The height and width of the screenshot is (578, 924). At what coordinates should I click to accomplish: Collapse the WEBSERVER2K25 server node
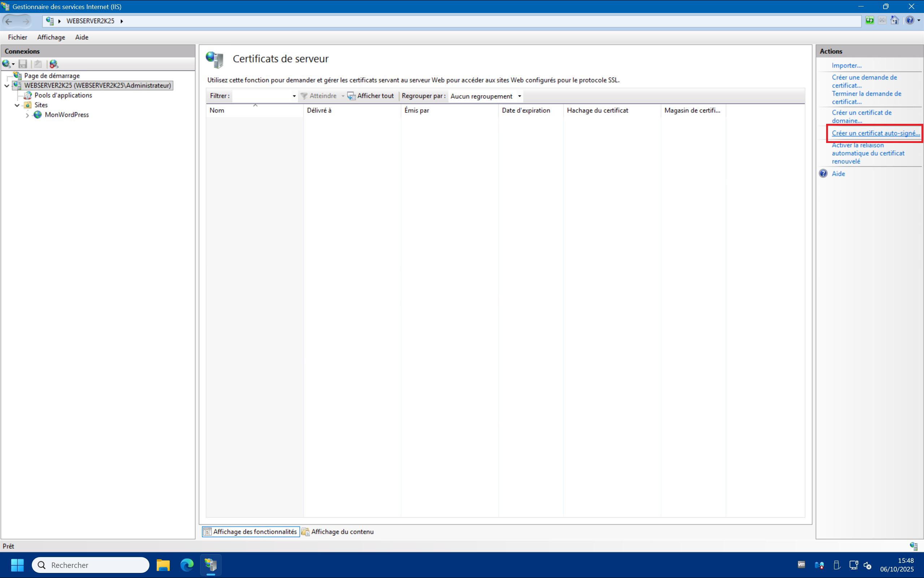(7, 86)
